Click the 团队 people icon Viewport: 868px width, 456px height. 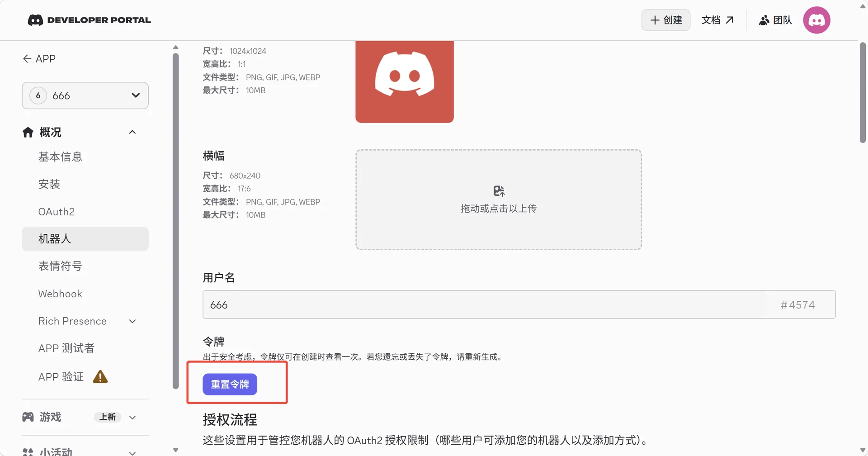(x=764, y=20)
